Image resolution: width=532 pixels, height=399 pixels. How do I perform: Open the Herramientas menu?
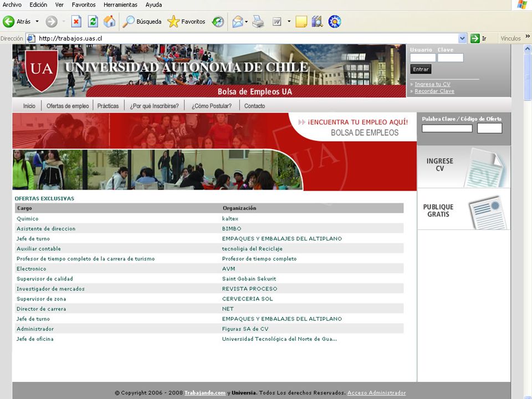pos(120,5)
